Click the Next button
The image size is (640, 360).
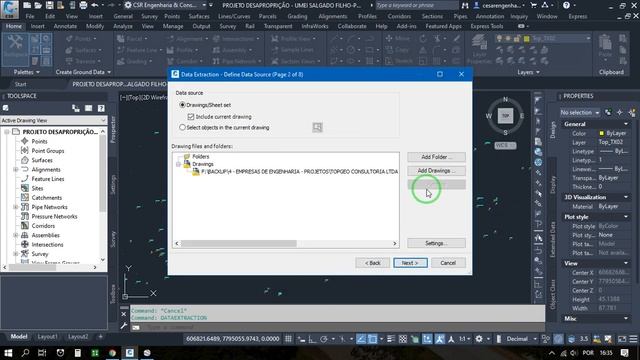[x=410, y=263]
